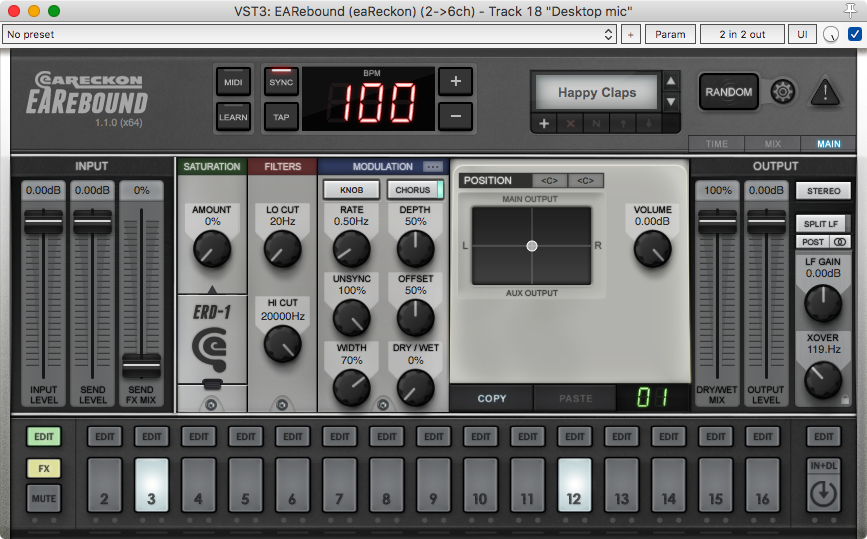The image size is (867, 539).
Task: Open the Modulation options ellipsis
Action: (432, 166)
